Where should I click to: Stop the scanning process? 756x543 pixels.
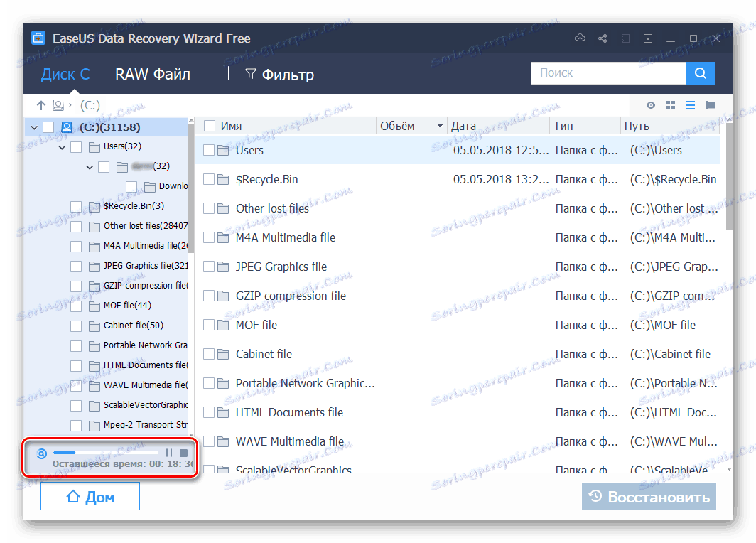pos(184,453)
